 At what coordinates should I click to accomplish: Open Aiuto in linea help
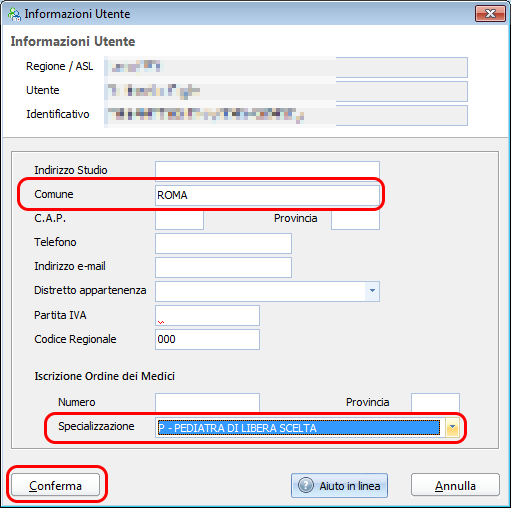tap(339, 485)
